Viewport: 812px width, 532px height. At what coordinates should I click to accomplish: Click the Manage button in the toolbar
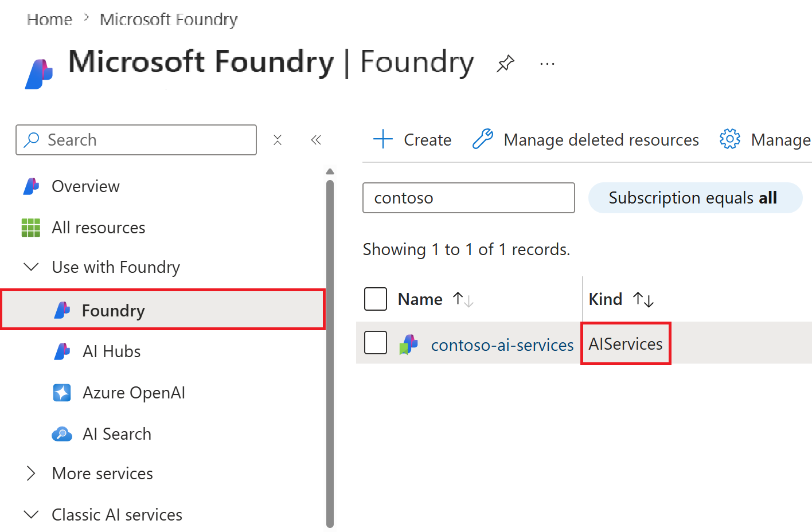(765, 139)
